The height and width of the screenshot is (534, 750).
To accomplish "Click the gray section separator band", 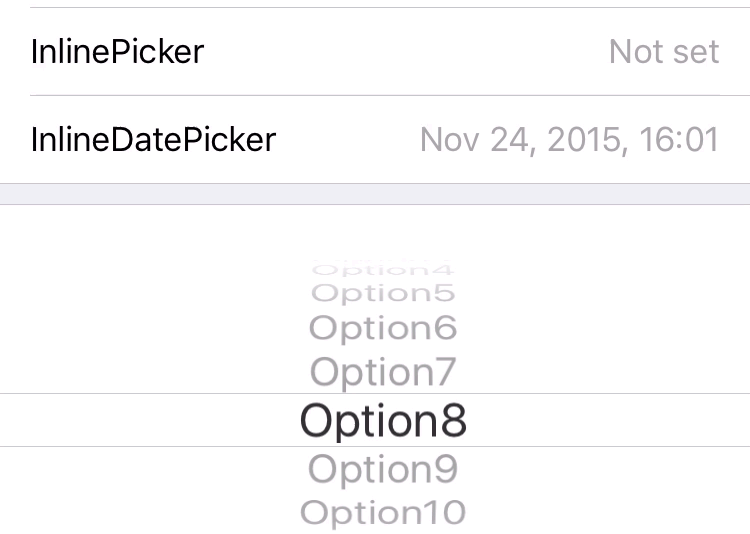I will click(x=375, y=194).
